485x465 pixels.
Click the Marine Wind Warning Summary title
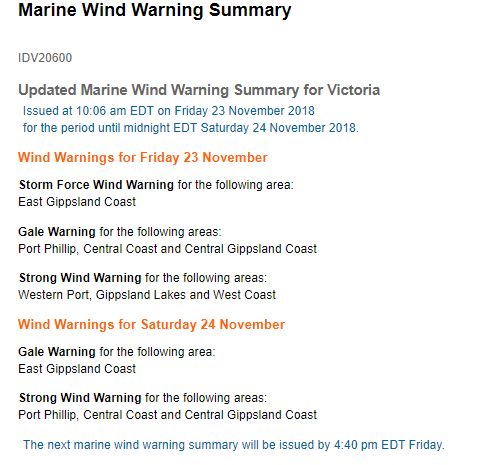tap(155, 10)
